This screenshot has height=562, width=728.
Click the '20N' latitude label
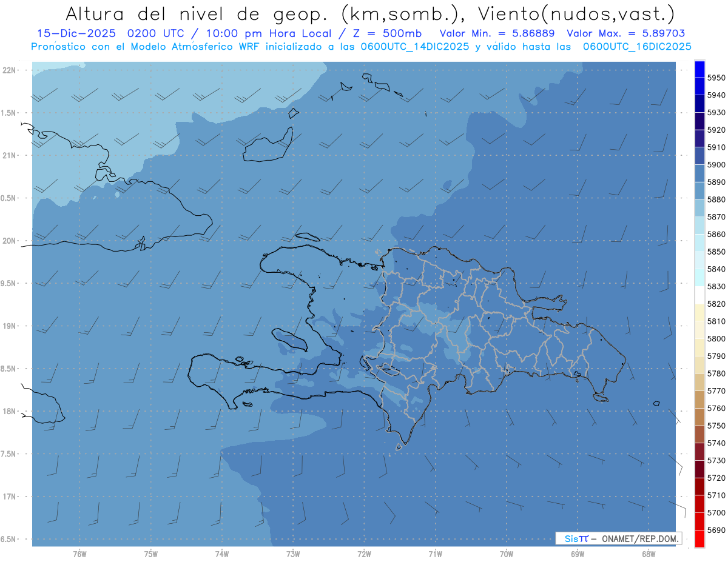pyautogui.click(x=9, y=241)
